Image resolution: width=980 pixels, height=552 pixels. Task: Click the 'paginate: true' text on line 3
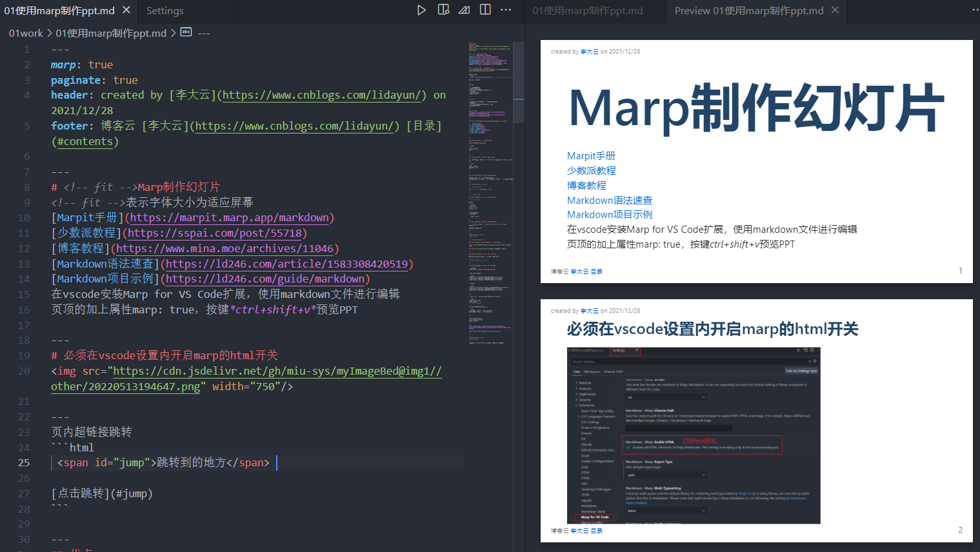click(x=94, y=81)
